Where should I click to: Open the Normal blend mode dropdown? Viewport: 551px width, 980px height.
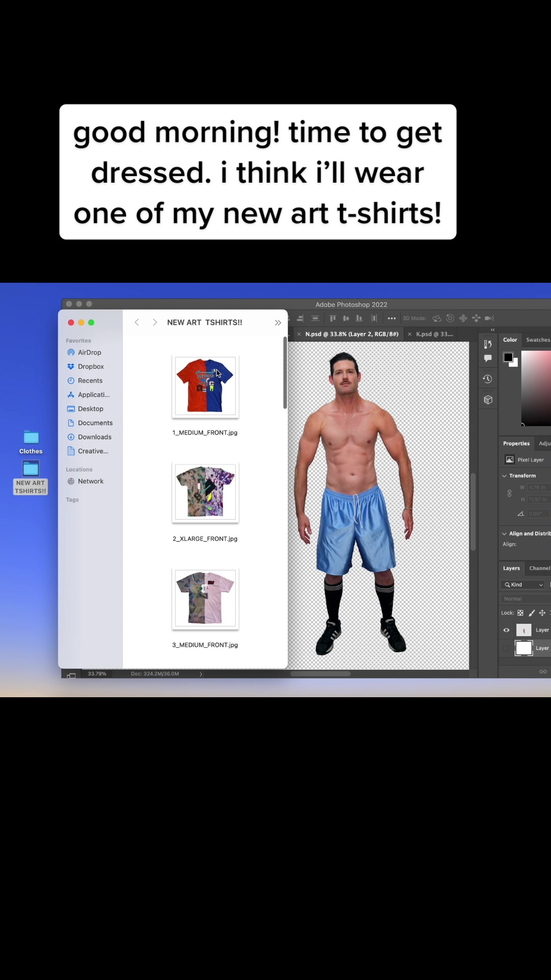[525, 599]
